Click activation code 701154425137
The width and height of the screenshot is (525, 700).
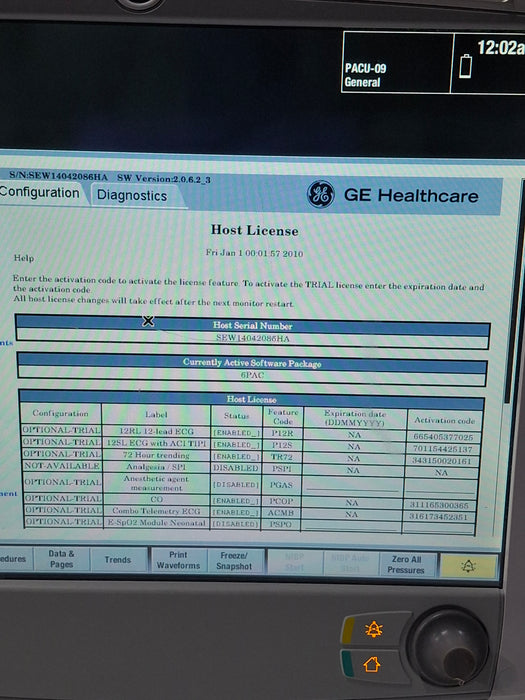[442, 449]
